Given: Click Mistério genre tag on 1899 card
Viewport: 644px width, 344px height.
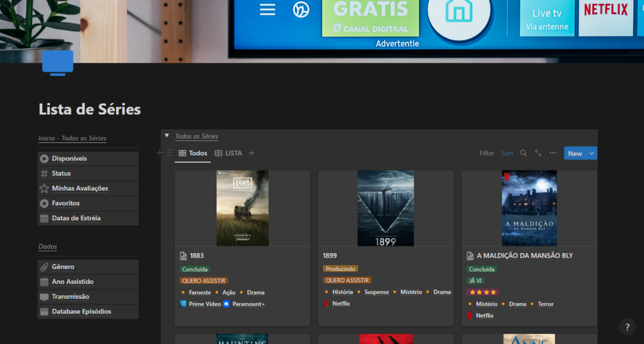Looking at the screenshot, I should click(411, 292).
